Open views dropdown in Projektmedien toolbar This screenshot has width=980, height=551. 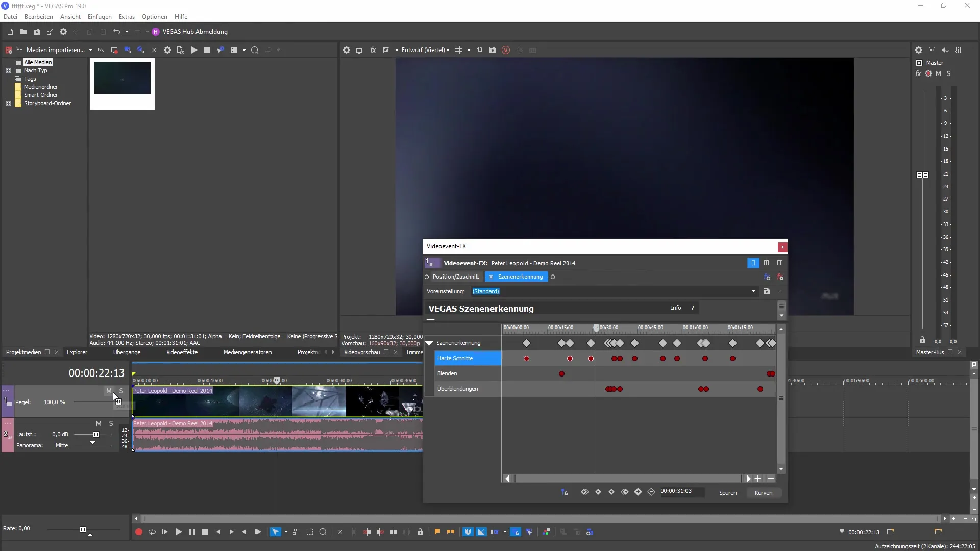(x=244, y=50)
